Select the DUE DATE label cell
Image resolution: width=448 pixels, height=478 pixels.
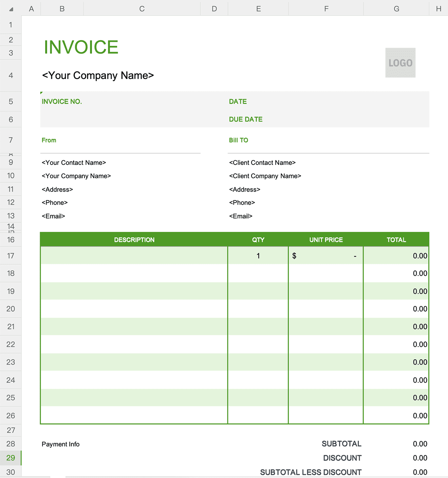pos(246,119)
